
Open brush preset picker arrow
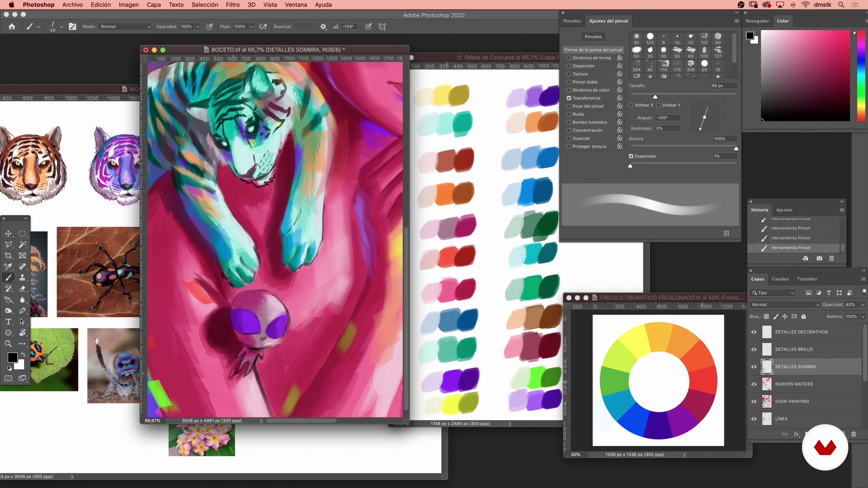pos(61,27)
